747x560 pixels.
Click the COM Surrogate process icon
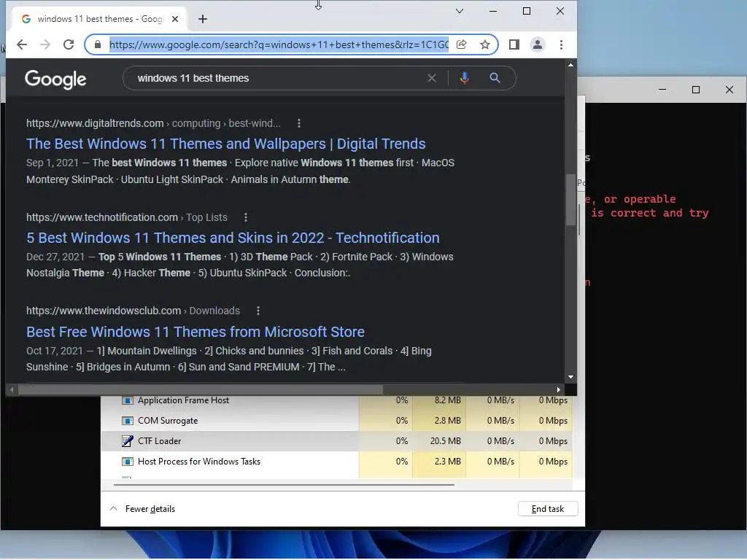127,421
